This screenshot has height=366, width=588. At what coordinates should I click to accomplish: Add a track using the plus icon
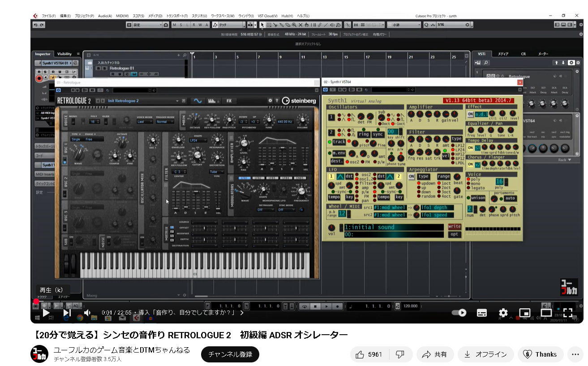179,55
